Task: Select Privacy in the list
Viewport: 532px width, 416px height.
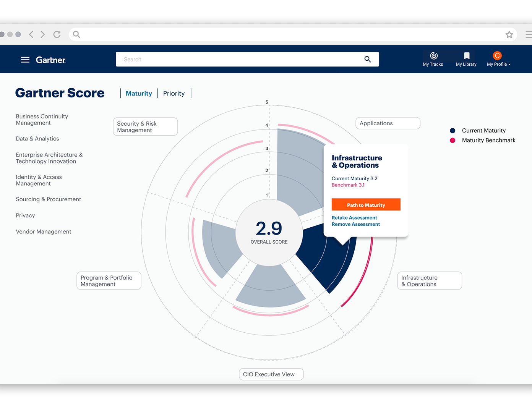Action: [25, 215]
